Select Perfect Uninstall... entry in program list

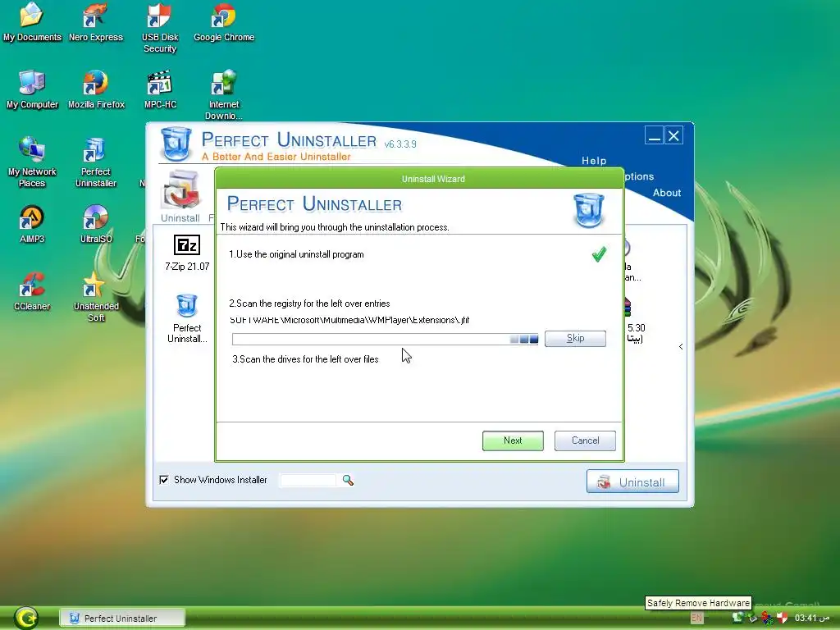[187, 319]
